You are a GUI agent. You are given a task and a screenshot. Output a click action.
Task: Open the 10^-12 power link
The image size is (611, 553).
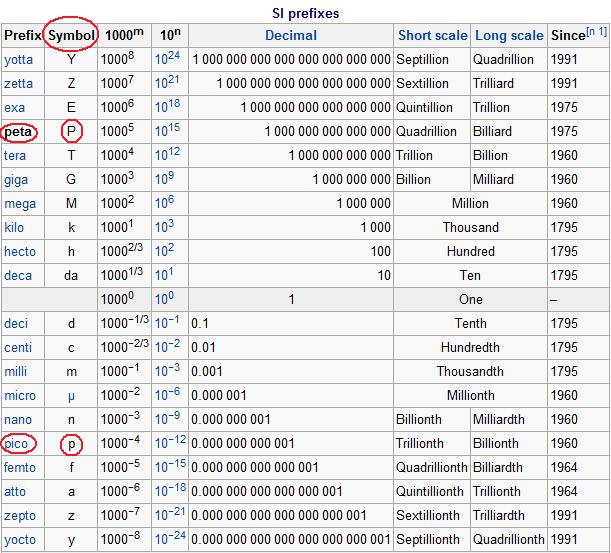pos(168,443)
